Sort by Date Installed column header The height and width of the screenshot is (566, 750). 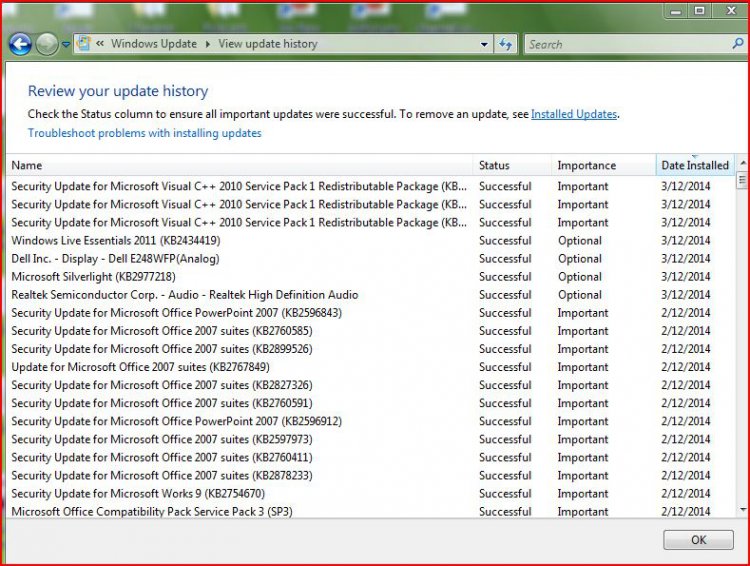pos(694,165)
